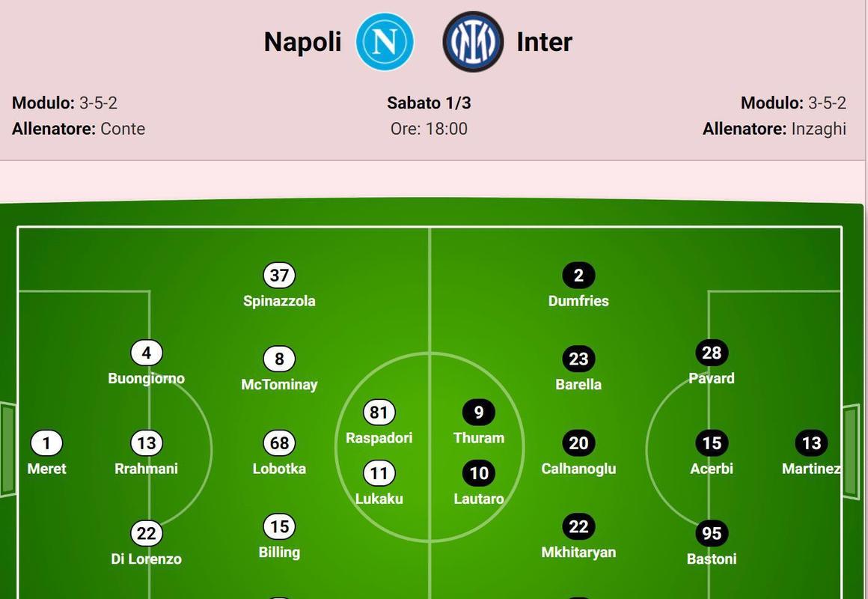Click the Di Lorenzo player name
The image size is (868, 599).
pos(146,559)
